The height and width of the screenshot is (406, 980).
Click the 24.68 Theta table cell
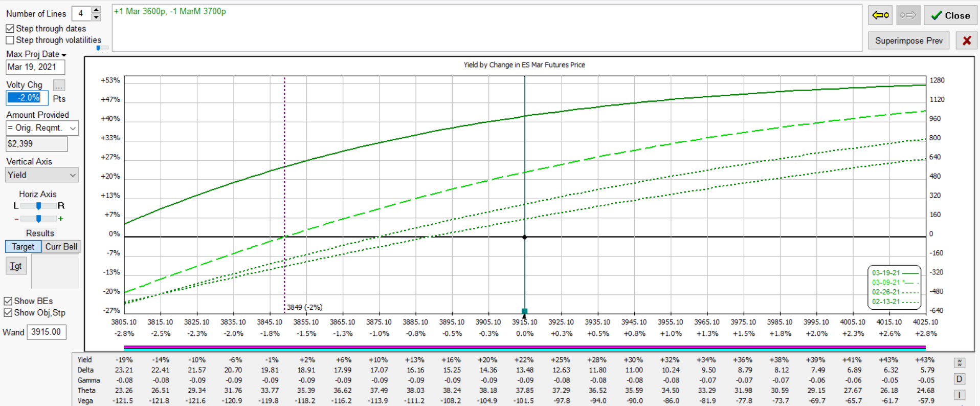coord(925,391)
